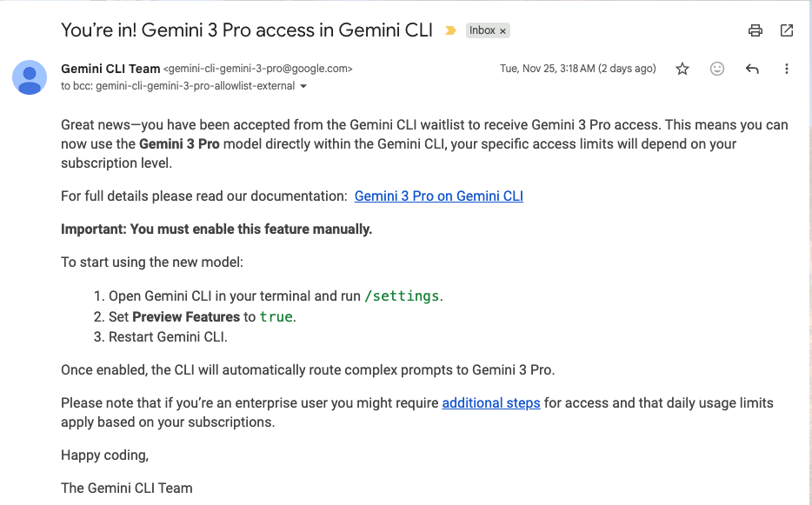Screen dimensions: 812x505
Task: Open the email in a new window
Action: (x=787, y=30)
